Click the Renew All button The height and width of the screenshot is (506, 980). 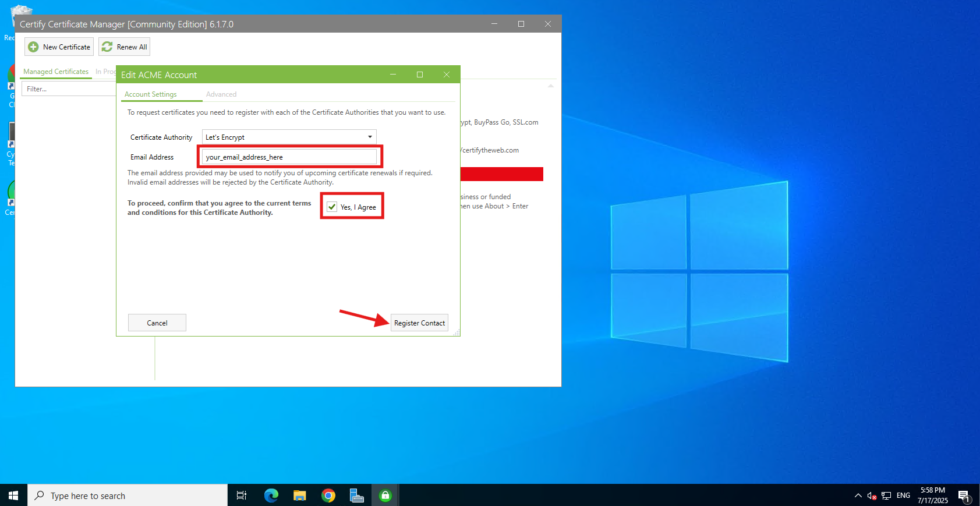[x=124, y=47]
